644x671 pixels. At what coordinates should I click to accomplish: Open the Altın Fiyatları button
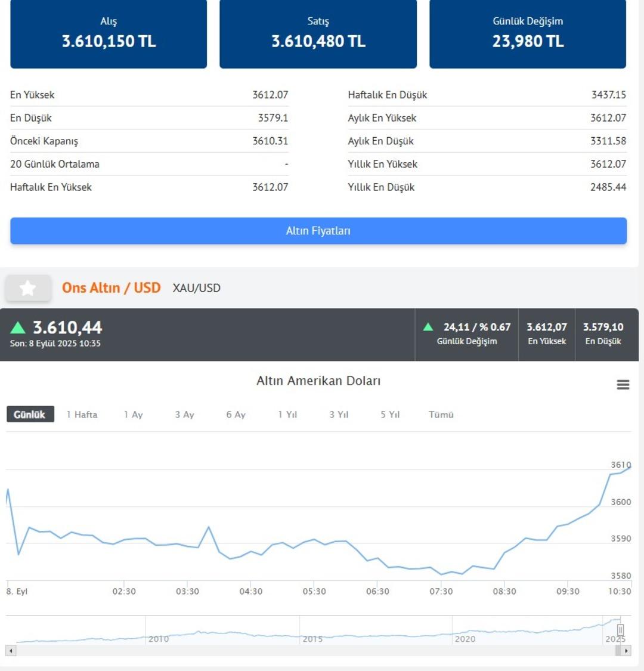coord(318,231)
